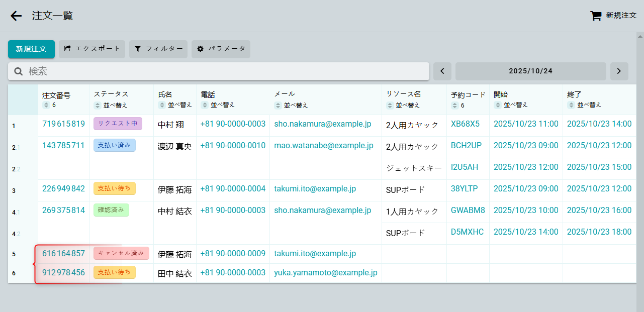Viewport: 644px width, 312px height.
Task: Click the shopping cart new order icon
Action: coord(596,16)
